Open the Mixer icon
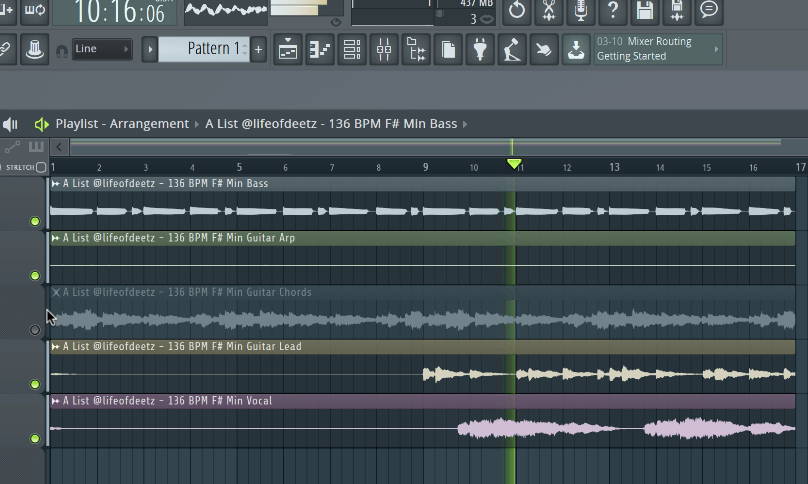The image size is (808, 484). tap(384, 50)
